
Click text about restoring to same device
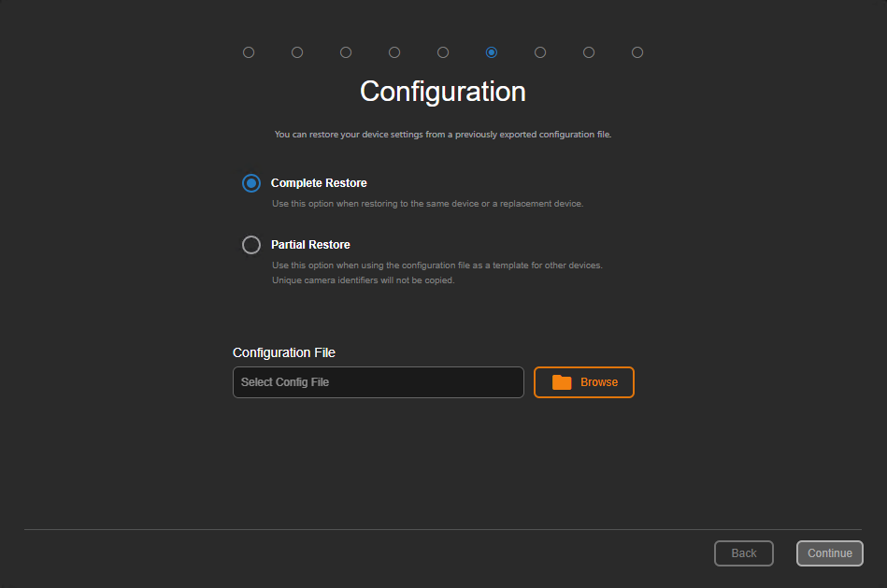(x=428, y=204)
